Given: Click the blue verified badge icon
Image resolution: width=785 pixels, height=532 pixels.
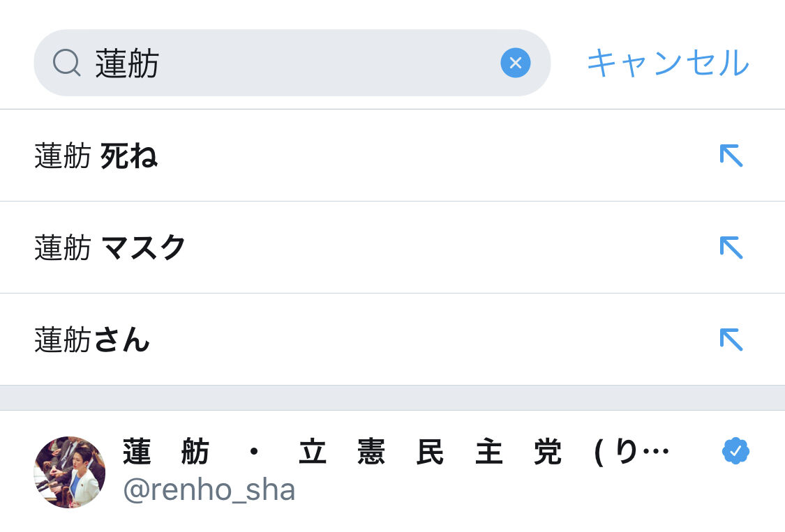Looking at the screenshot, I should click(x=735, y=452).
